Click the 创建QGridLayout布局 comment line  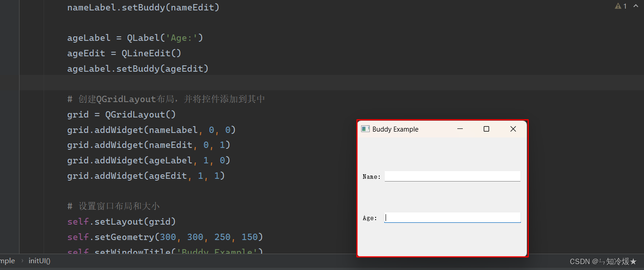166,99
